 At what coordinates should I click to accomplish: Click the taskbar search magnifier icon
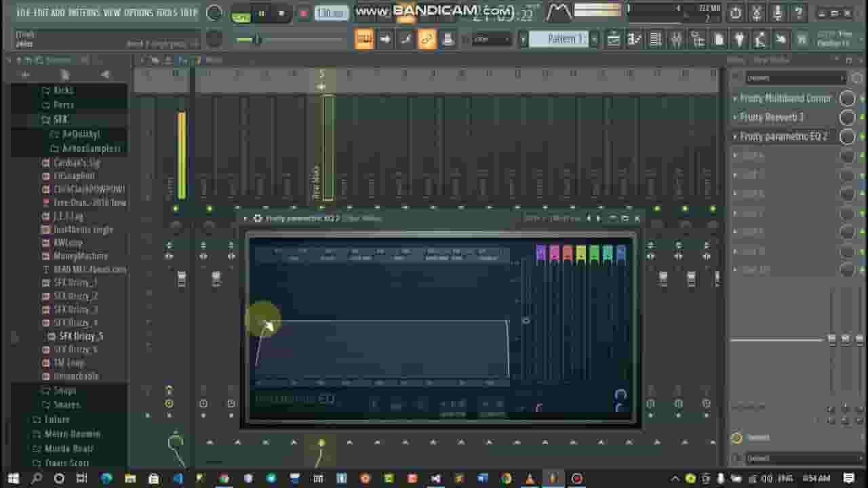coord(37,479)
